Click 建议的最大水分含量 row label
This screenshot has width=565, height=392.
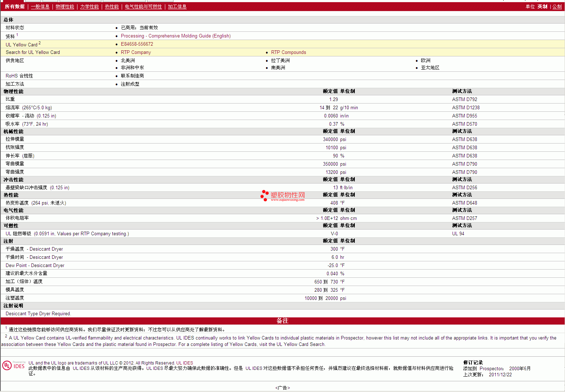pos(26,273)
